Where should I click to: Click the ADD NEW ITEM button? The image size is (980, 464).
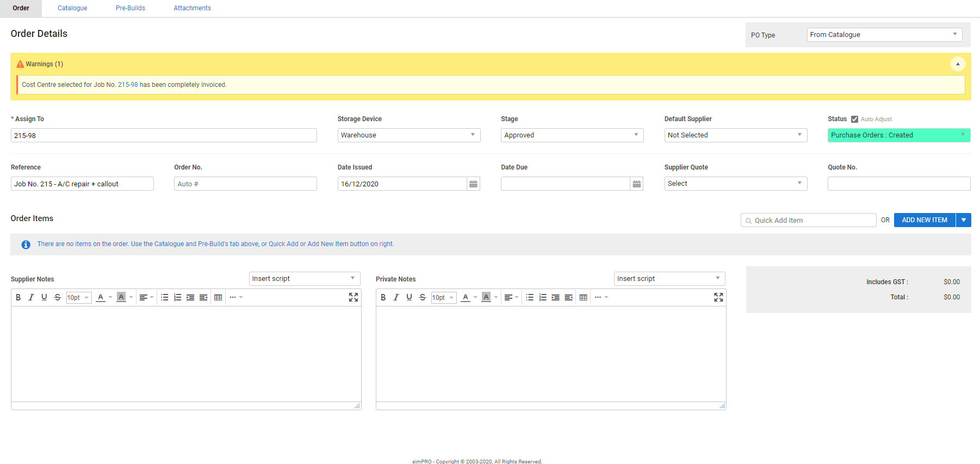925,220
